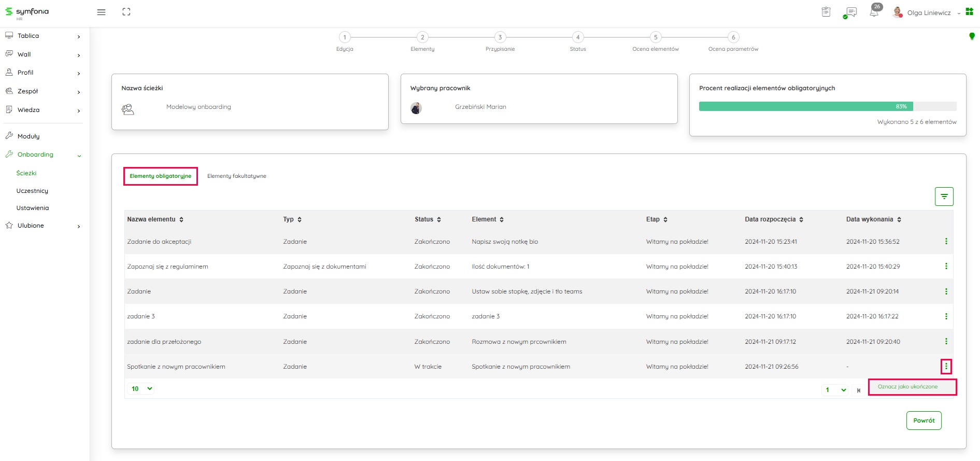Expand the Tablica sidebar menu

click(x=43, y=36)
